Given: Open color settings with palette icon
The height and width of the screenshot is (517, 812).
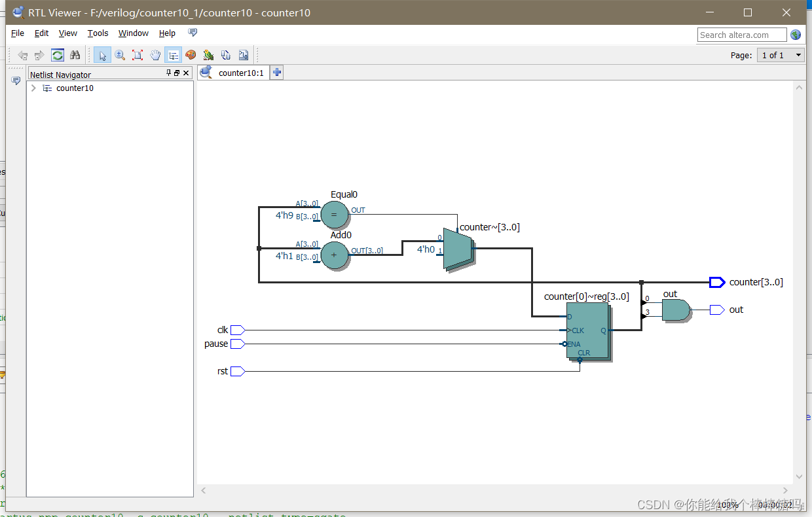Looking at the screenshot, I should pos(191,55).
